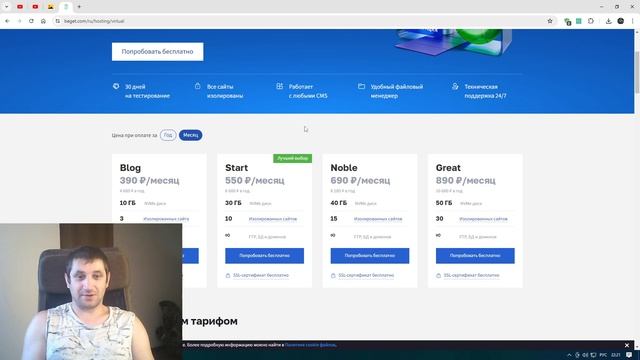Click the Все сайты изолированы lock icon
The image size is (640, 360).
click(x=198, y=86)
